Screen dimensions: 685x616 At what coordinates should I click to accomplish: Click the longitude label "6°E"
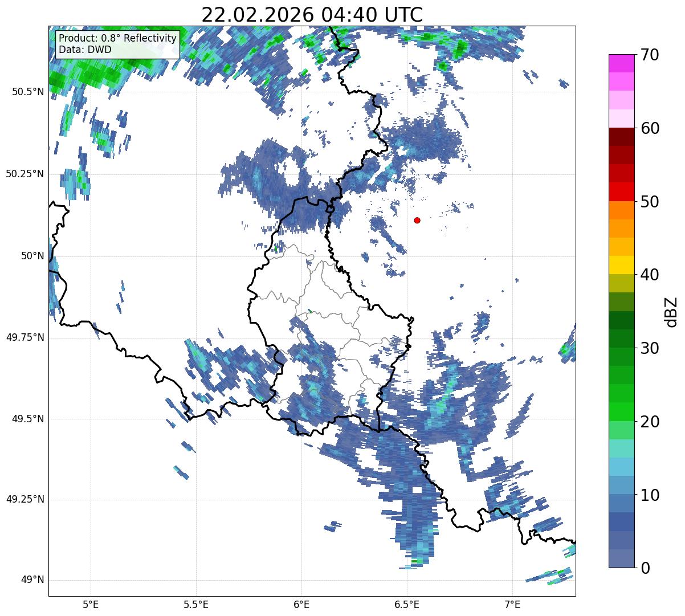click(302, 604)
